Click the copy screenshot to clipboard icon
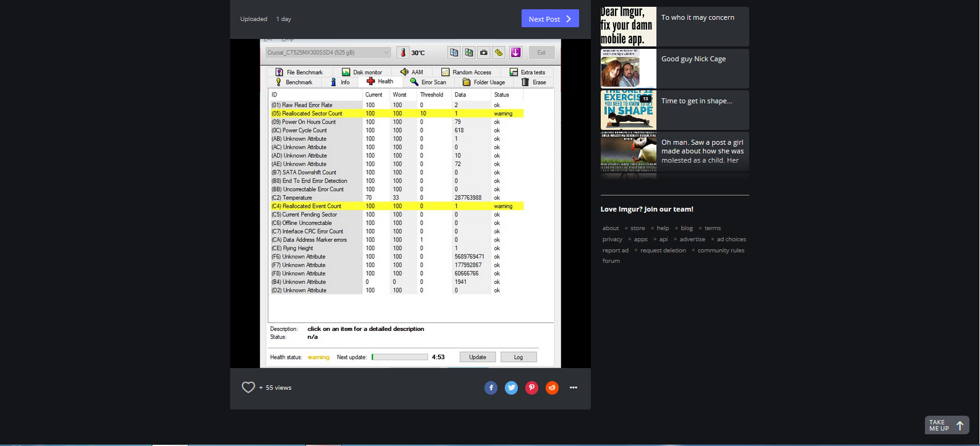The width and height of the screenshot is (980, 446). [x=469, y=53]
